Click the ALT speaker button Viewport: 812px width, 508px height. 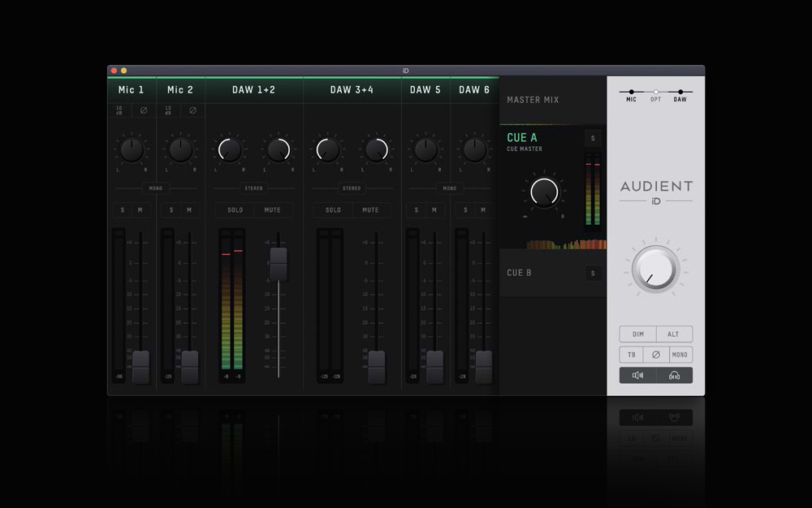pos(674,334)
